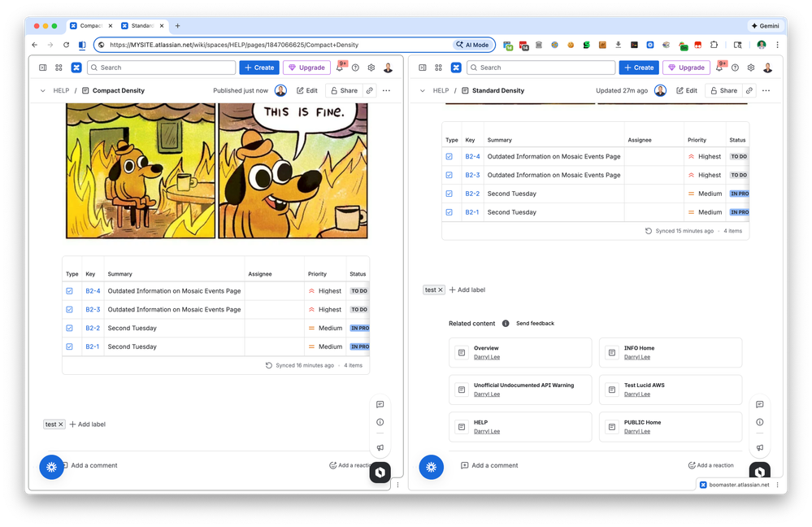Open comments panel icon in left pane
Viewport: 812px width, 527px height.
point(380,404)
